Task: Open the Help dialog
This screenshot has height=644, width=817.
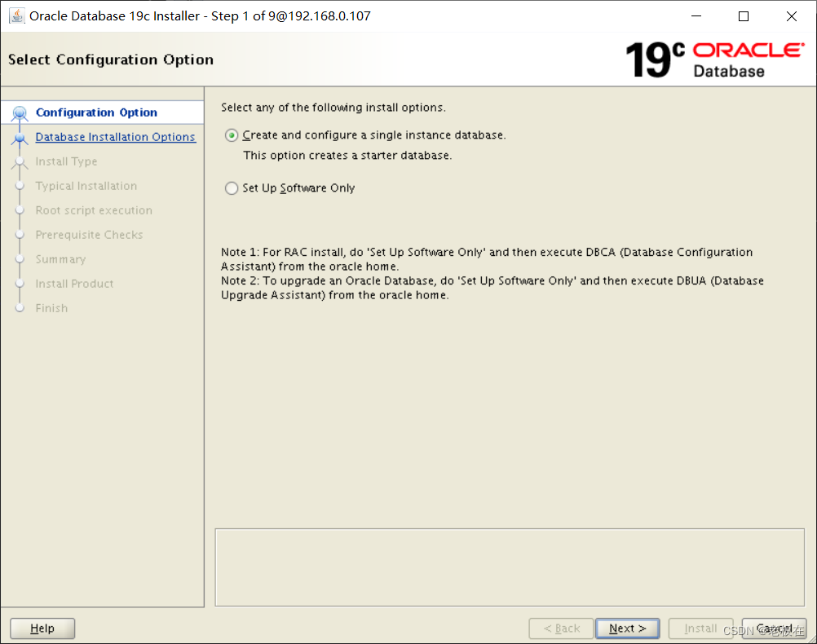Action: [42, 628]
